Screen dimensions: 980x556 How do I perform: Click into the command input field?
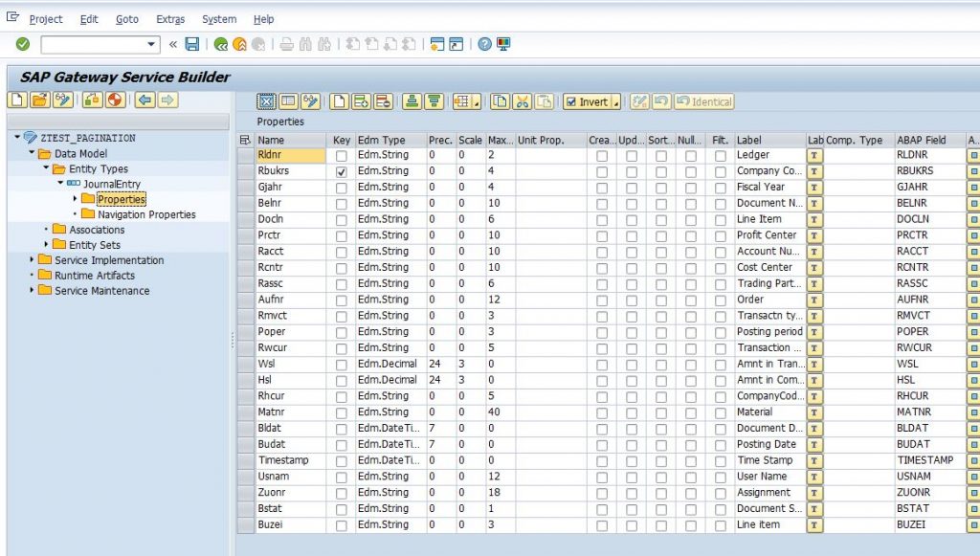click(x=93, y=44)
